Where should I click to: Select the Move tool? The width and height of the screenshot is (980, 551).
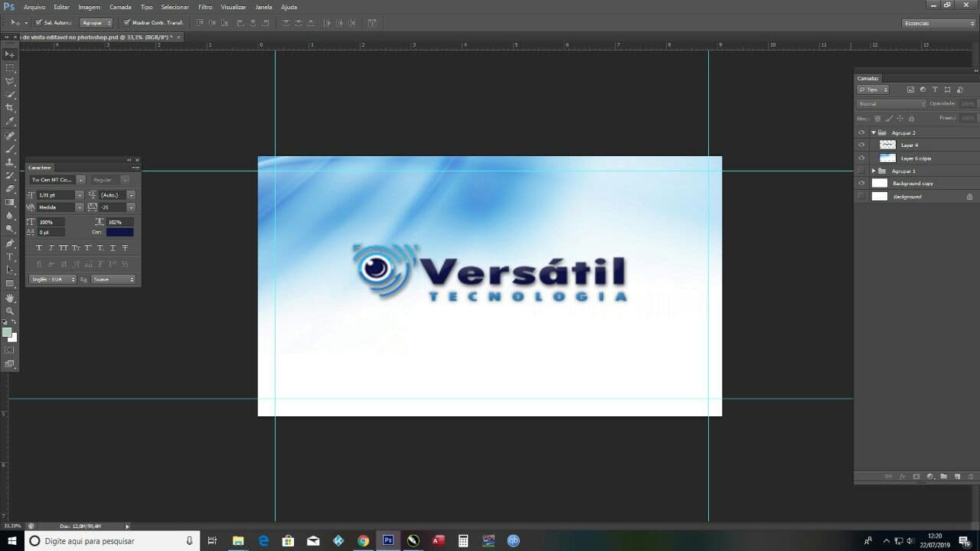(10, 54)
